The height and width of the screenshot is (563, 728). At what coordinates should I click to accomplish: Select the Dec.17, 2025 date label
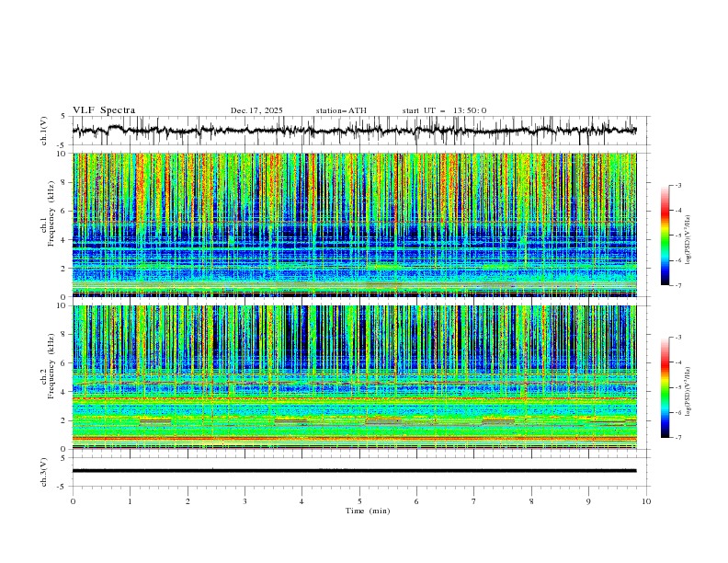click(x=256, y=110)
